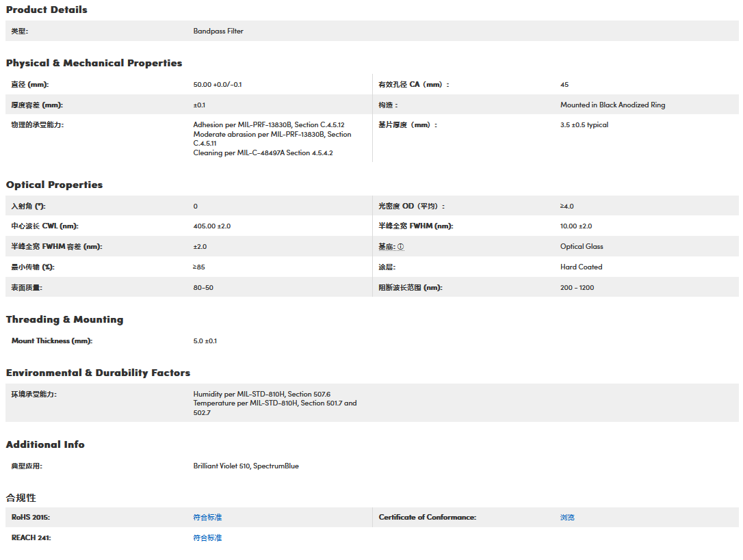Click the 405.00 ±2.0 center wavelength value

(x=216, y=226)
